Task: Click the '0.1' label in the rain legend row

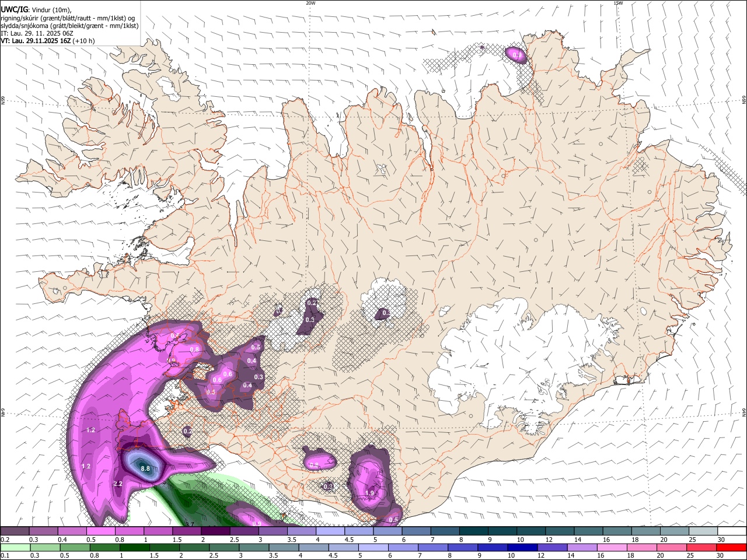Action: coord(5,556)
